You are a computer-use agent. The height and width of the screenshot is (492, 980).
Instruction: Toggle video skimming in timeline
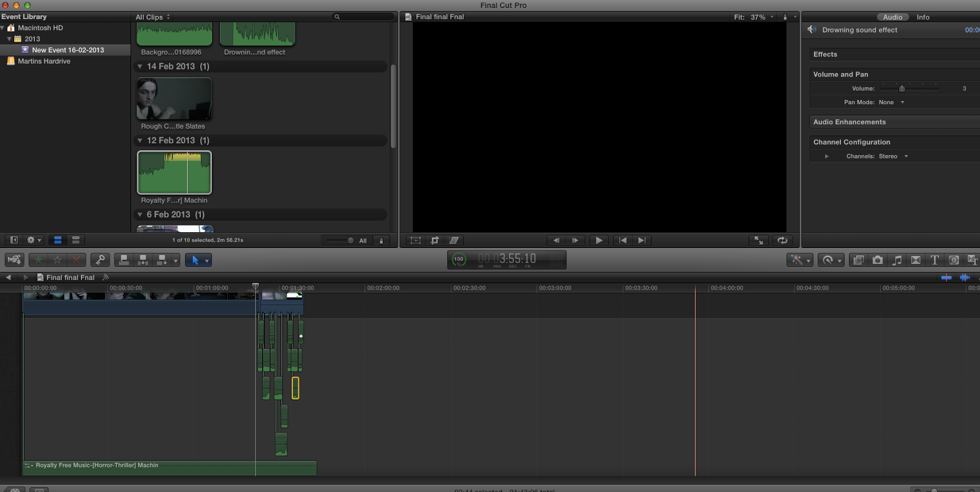coord(946,278)
